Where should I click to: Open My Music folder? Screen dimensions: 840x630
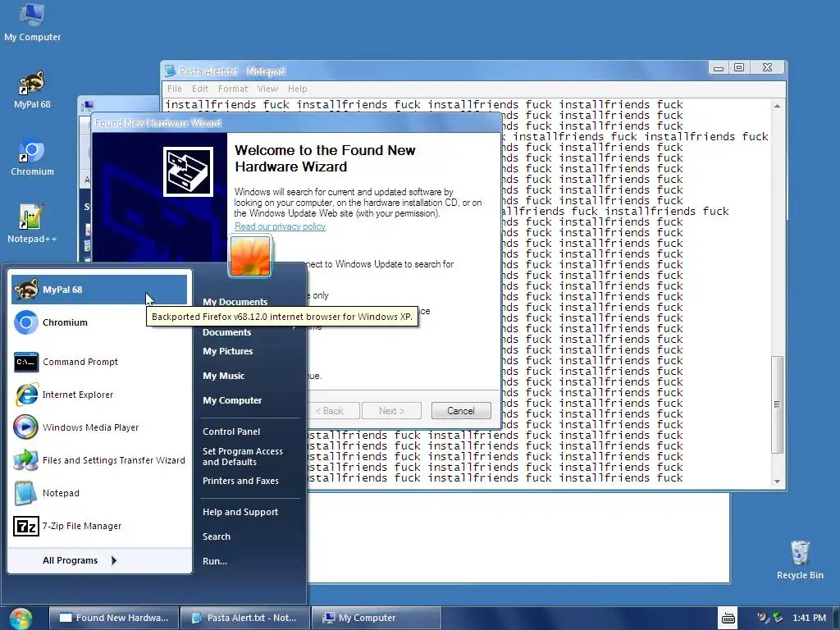(223, 376)
